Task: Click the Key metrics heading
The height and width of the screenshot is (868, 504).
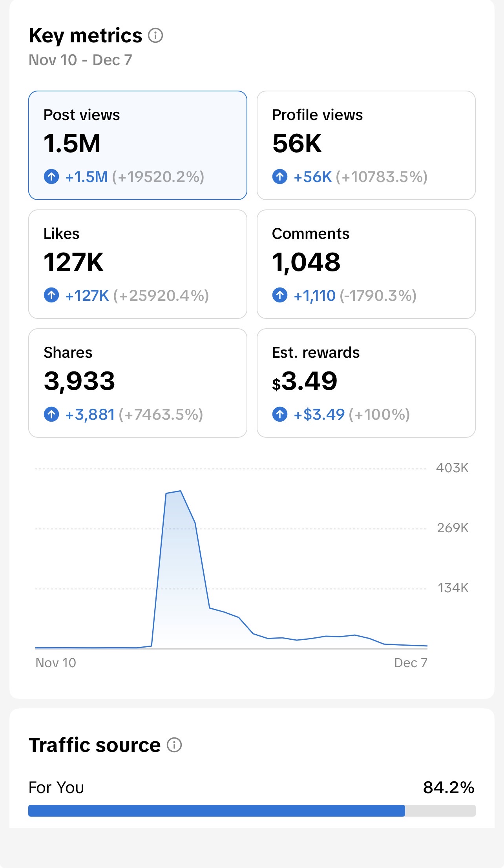Action: pyautogui.click(x=86, y=36)
